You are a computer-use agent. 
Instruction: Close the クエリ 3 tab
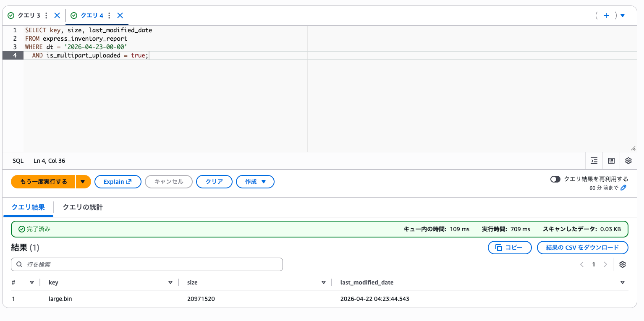coord(57,16)
